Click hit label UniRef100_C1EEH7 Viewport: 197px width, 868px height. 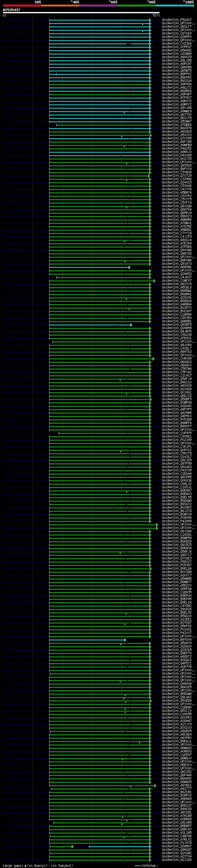pos(177,755)
